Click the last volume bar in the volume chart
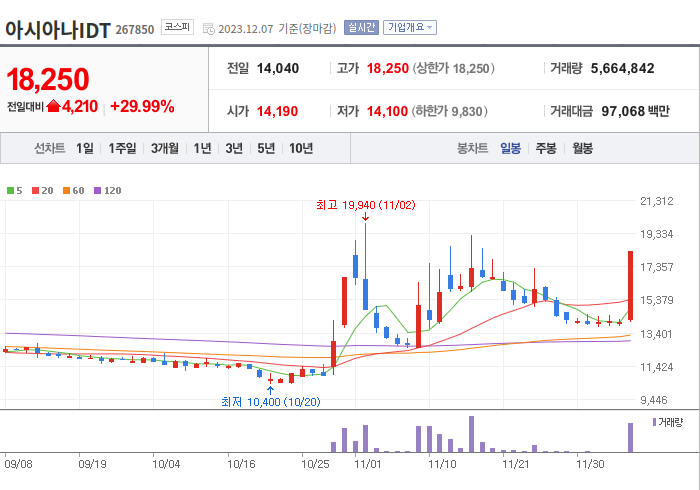 point(630,437)
